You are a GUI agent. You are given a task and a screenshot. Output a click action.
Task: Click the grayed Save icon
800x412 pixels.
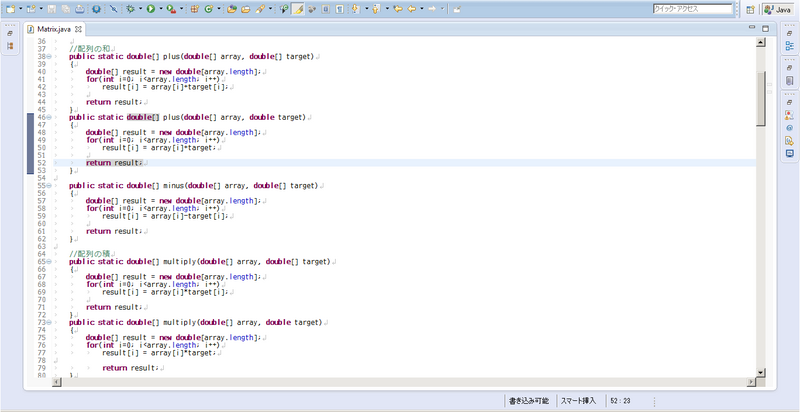(x=52, y=9)
